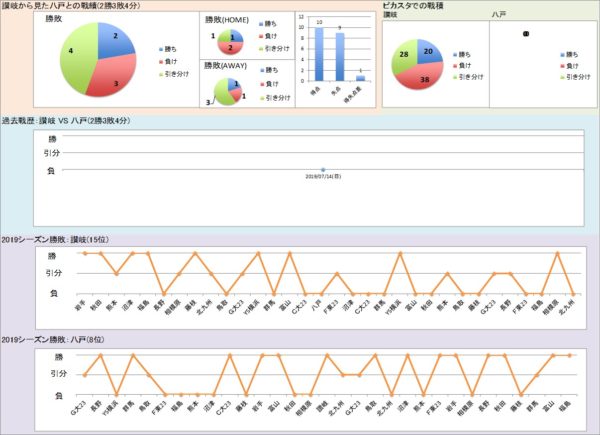Click first 岩手 data point in 讃岐 season chart
The width and height of the screenshot is (600, 435).
click(86, 254)
